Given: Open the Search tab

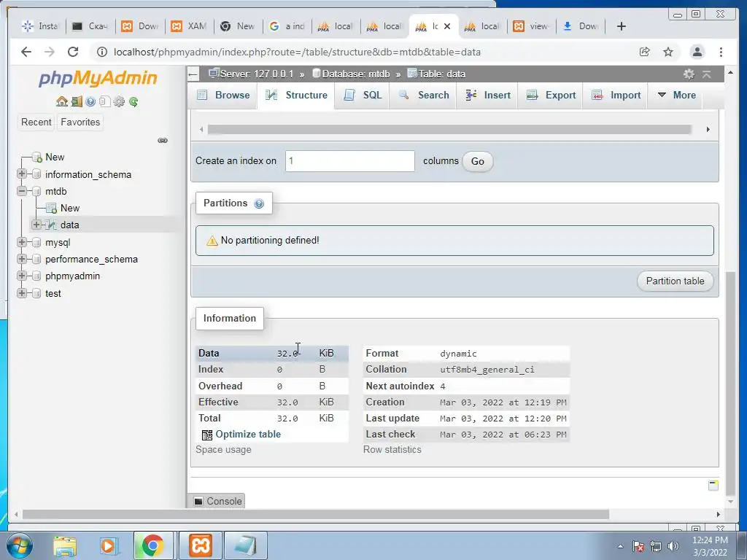Looking at the screenshot, I should (423, 96).
